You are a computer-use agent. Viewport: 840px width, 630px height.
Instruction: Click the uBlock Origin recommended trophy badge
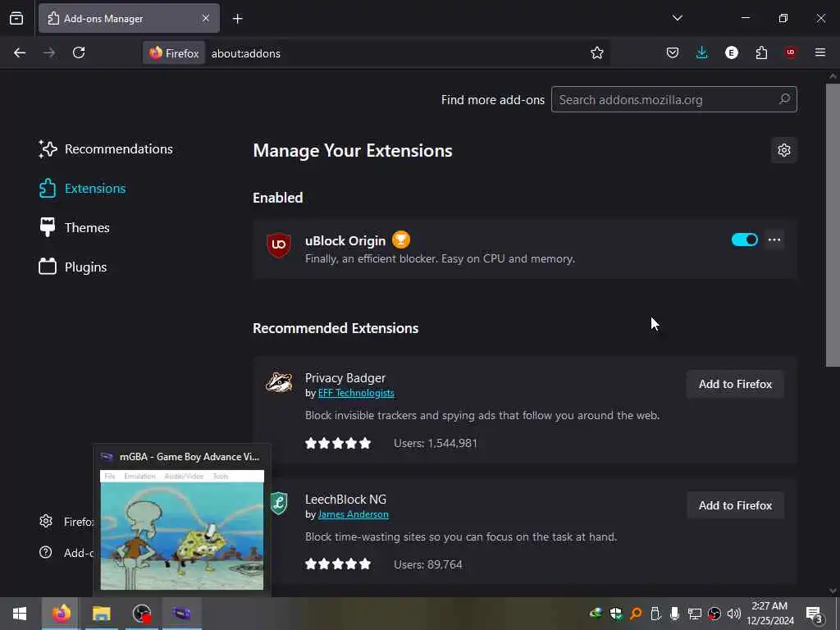(400, 240)
